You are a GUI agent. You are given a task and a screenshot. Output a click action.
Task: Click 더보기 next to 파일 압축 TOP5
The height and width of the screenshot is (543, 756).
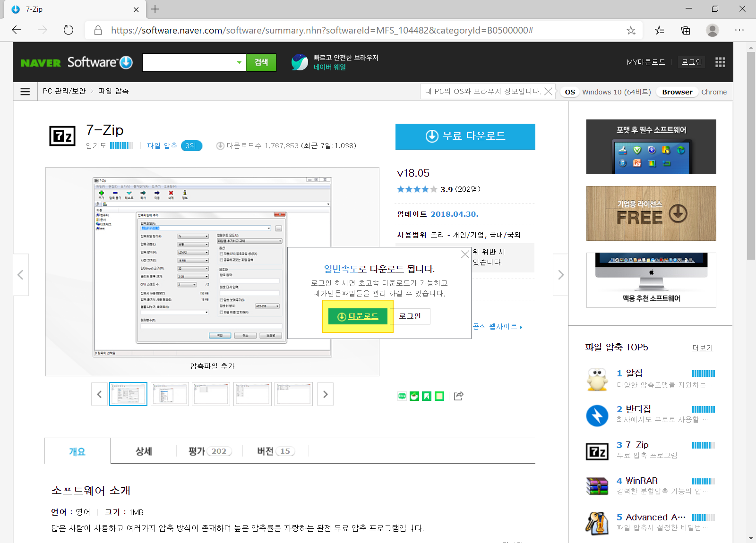702,348
